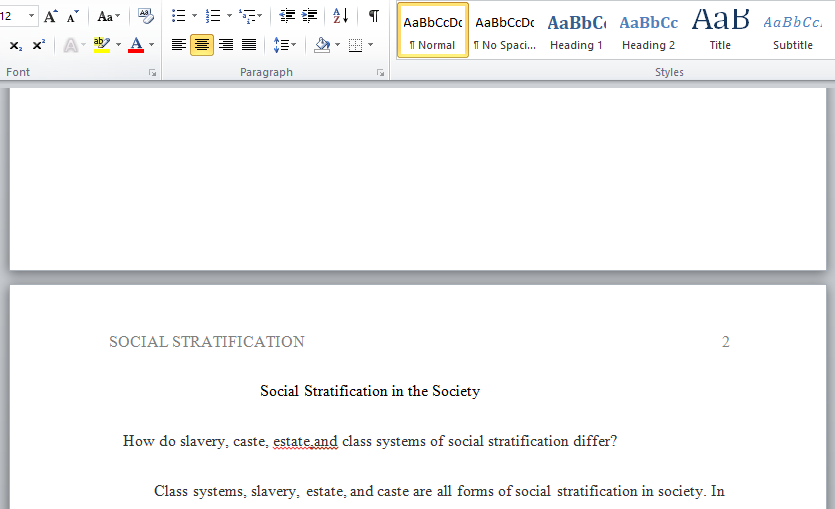
Task: Click Increase Indent icon
Action: point(309,16)
